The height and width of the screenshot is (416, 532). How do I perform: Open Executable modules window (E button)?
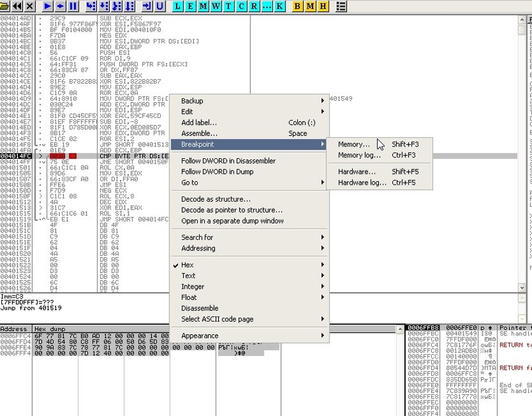(x=191, y=6)
